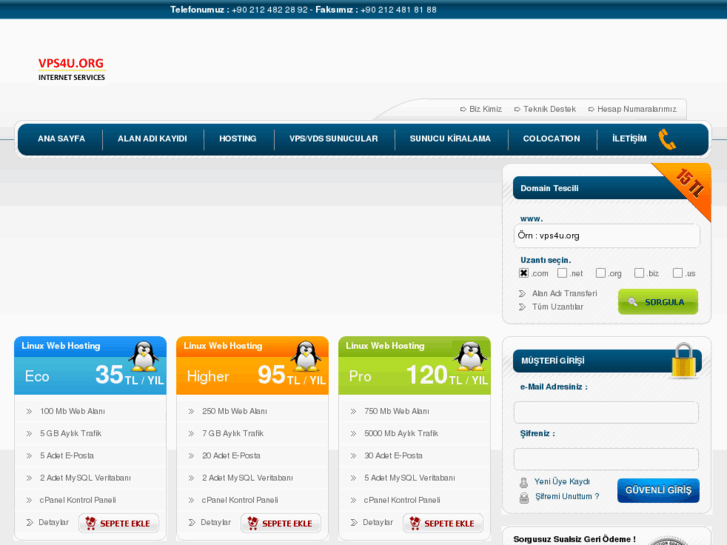The height and width of the screenshot is (545, 727).
Task: Open Şifremi Unuttum link
Action: click(x=567, y=497)
